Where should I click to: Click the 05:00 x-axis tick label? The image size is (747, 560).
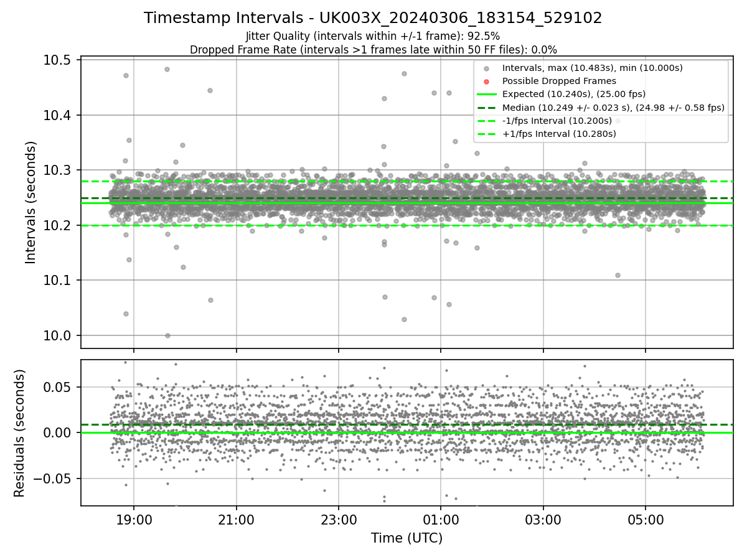(x=645, y=520)
